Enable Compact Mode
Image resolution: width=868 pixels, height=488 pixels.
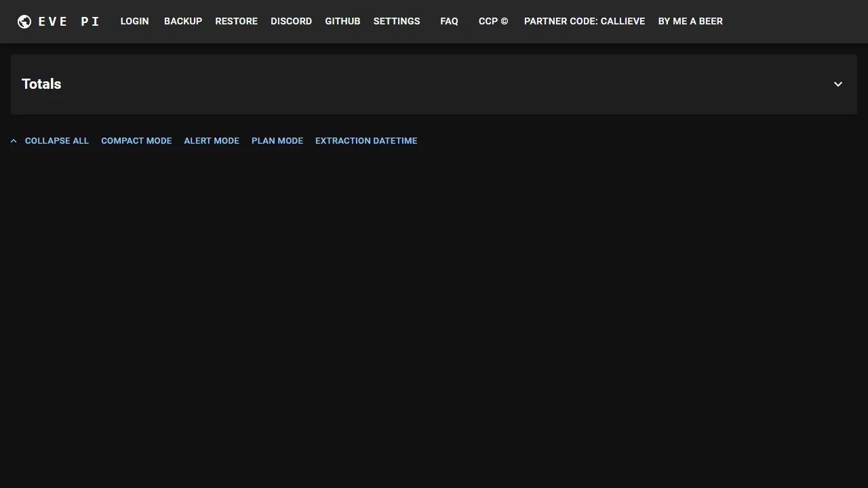[x=136, y=140]
